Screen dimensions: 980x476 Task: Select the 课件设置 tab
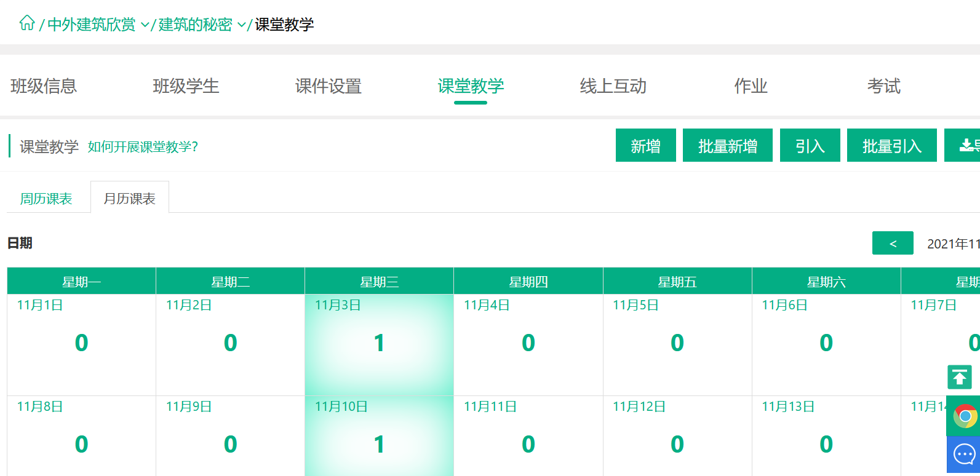coord(328,86)
